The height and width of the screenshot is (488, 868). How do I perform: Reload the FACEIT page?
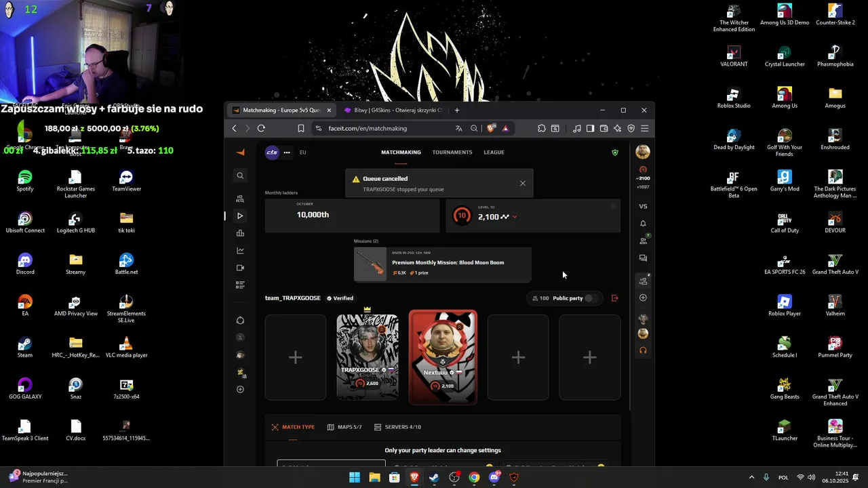pyautogui.click(x=261, y=128)
